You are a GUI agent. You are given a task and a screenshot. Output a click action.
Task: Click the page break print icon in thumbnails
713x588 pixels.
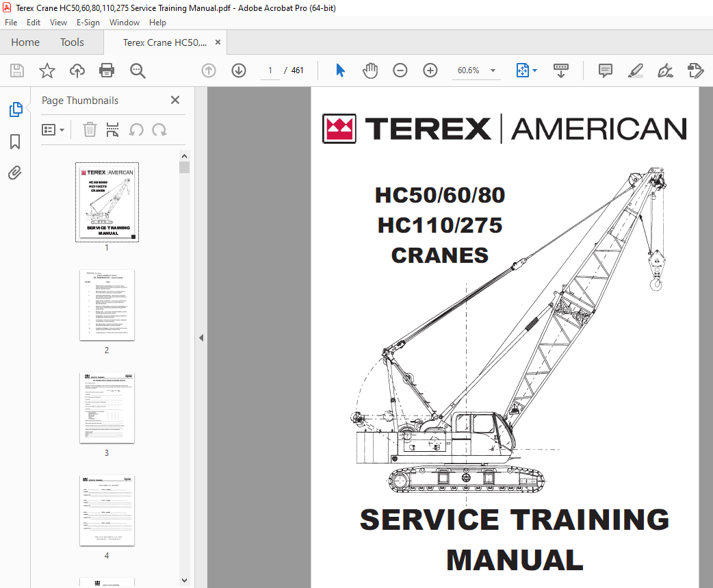pyautogui.click(x=112, y=130)
